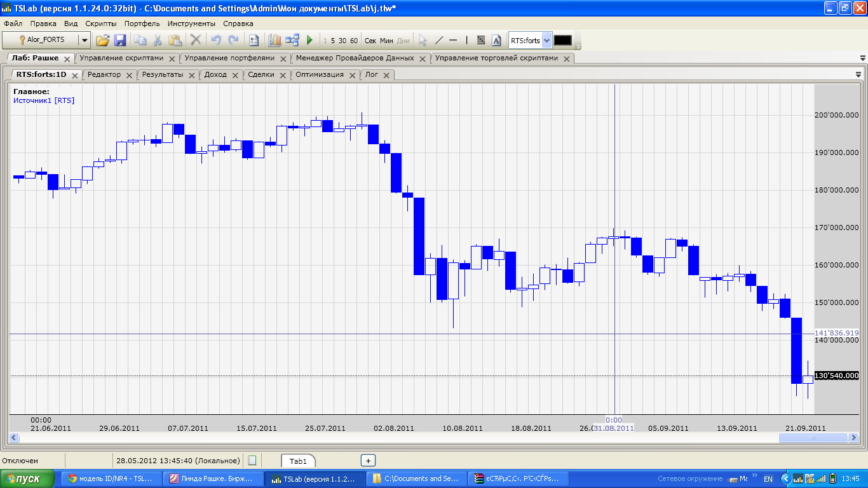
Task: Select the text label tool
Action: tap(497, 40)
